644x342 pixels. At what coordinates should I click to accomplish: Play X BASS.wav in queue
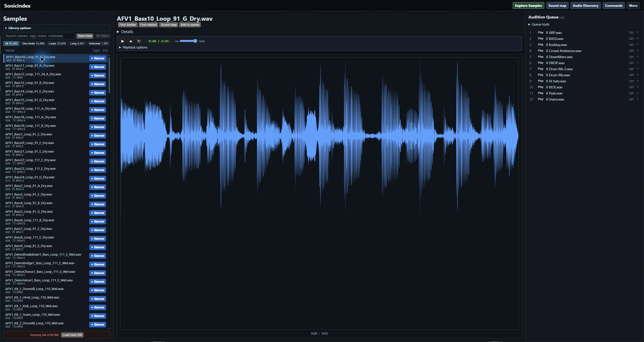click(x=541, y=39)
